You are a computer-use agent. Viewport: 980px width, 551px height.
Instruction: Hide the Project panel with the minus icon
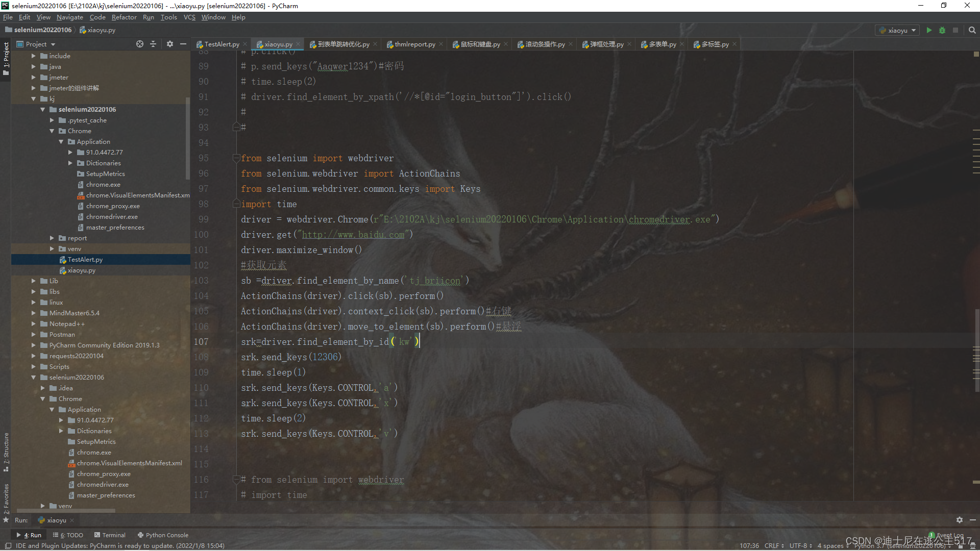(183, 44)
